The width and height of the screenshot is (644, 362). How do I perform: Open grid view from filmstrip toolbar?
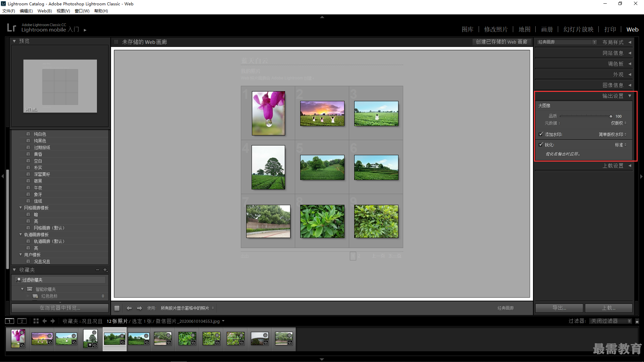point(36,321)
